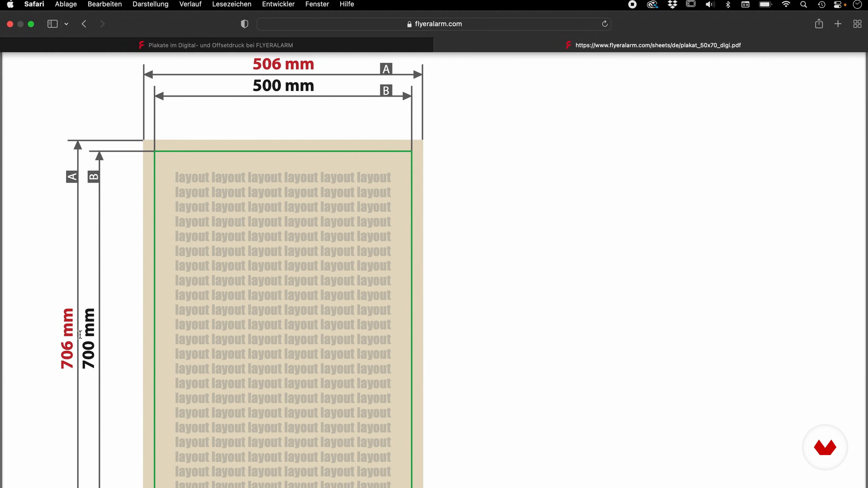The image size is (868, 488).
Task: Open the clock menu bar icon
Action: (x=857, y=4)
